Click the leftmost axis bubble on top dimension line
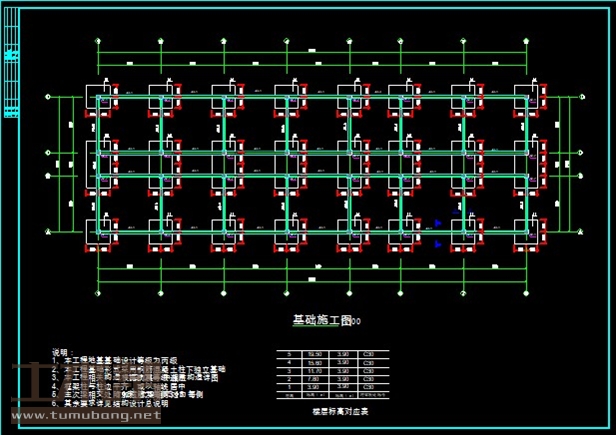Image resolution: width=616 pixels, height=435 pixels. pyautogui.click(x=98, y=42)
